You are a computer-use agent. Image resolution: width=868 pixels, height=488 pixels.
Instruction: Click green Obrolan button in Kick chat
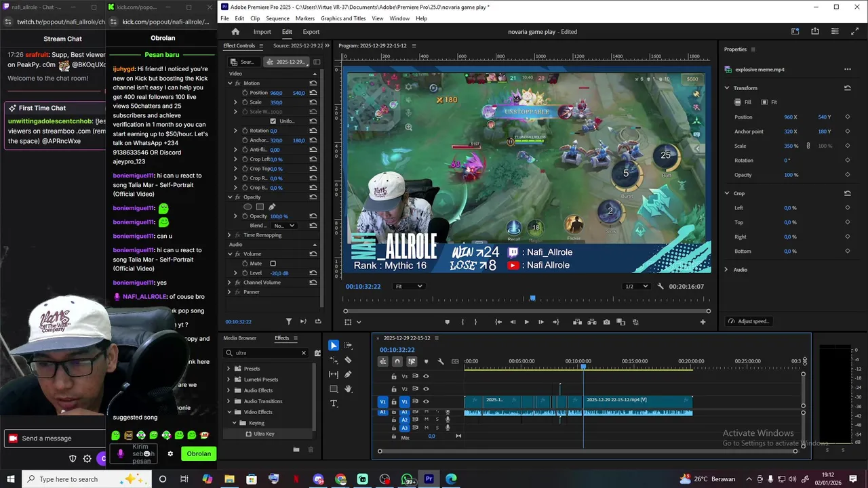[x=199, y=454]
